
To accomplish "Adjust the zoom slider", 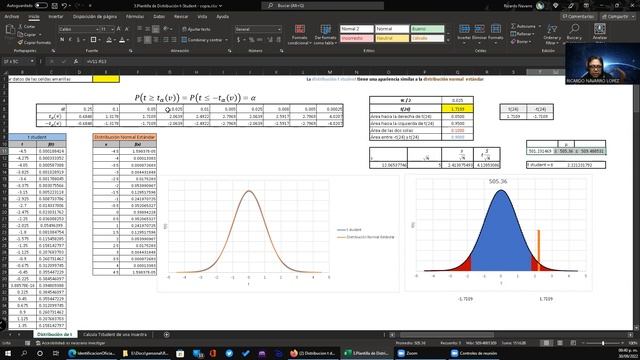I will [603, 343].
